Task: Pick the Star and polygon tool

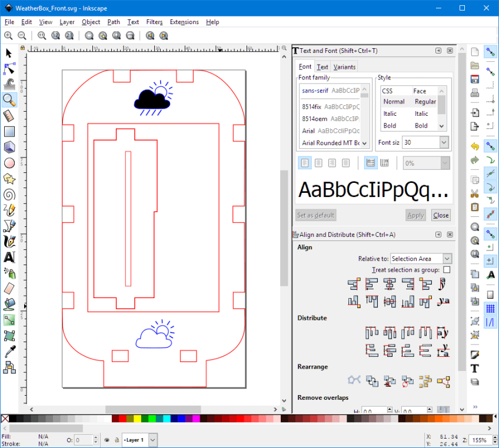Action: (x=9, y=179)
